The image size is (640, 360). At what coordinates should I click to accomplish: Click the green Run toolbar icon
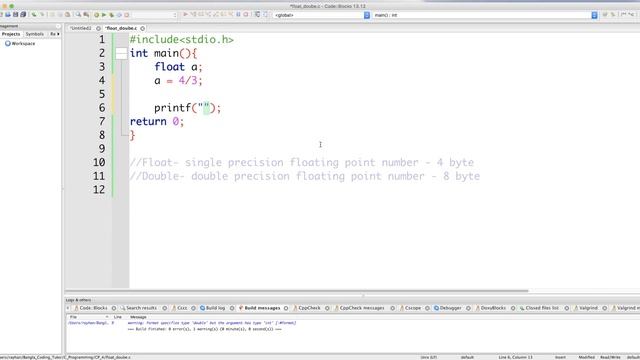tap(104, 15)
